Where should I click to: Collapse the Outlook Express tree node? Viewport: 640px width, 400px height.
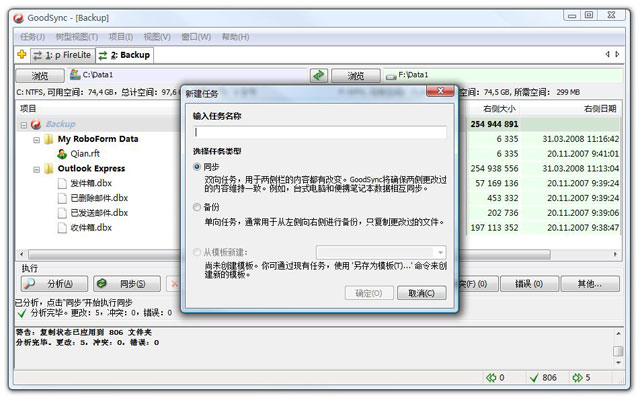[x=36, y=169]
